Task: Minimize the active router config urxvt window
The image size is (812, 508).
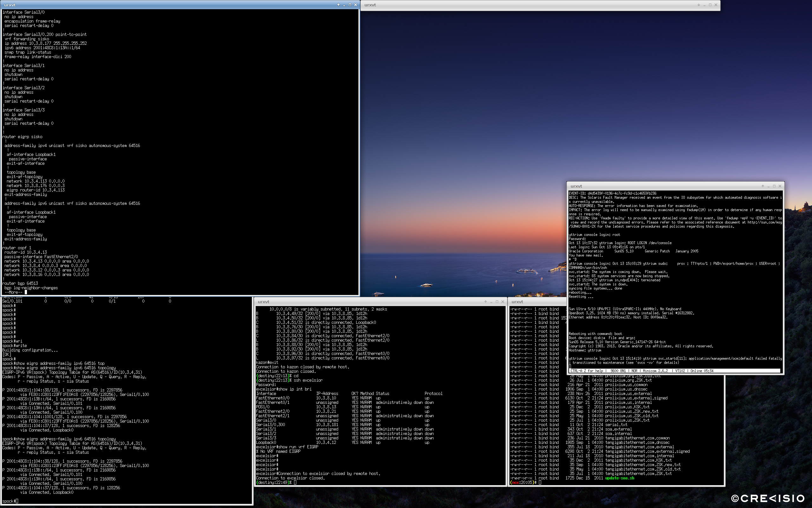Action: 344,5
